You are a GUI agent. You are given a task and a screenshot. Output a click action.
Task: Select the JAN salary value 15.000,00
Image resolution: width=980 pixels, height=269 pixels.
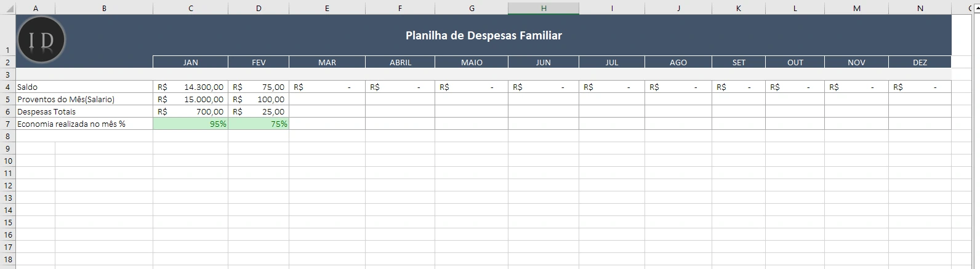191,99
